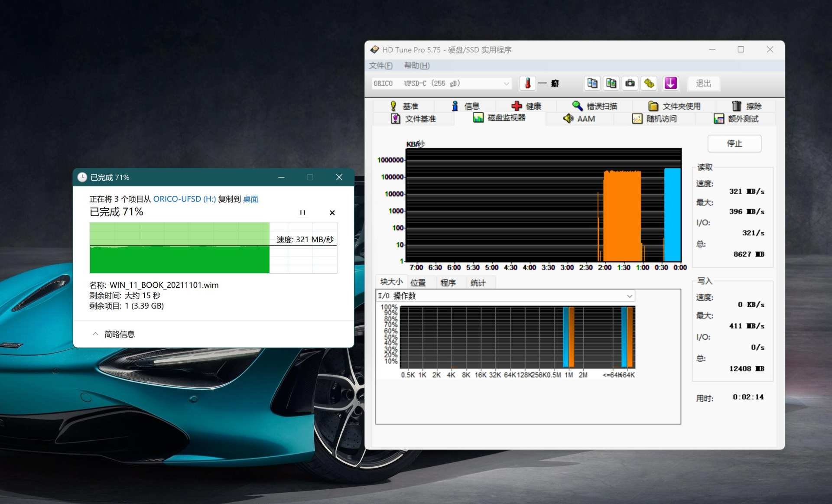Open the 帮助(H) menu
The image size is (832, 504).
[x=416, y=65]
